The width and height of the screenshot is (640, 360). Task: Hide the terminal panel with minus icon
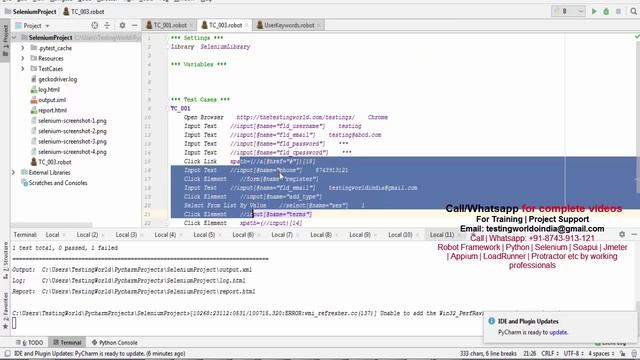click(x=634, y=234)
